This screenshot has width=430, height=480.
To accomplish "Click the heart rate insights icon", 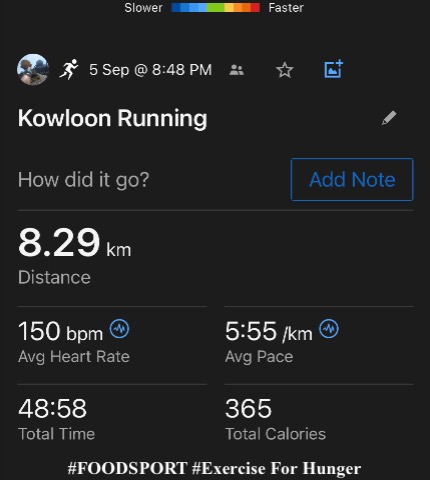I will coord(120,329).
